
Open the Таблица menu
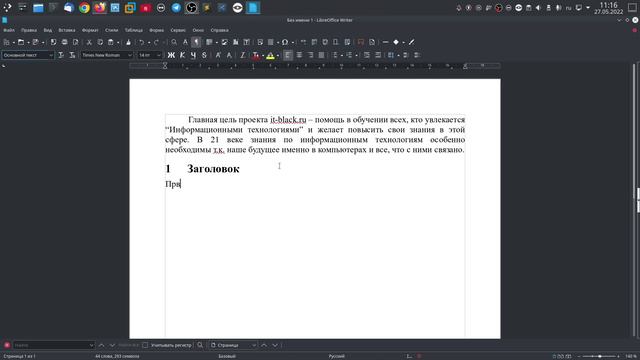(133, 30)
